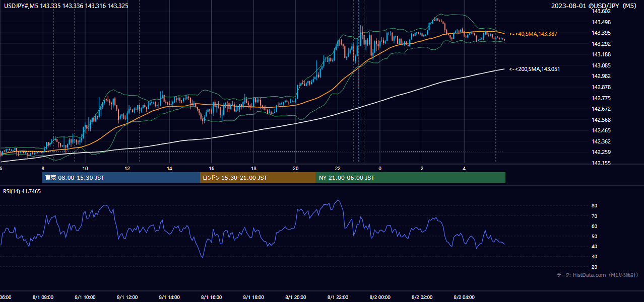Click the RSI 20 level label
Screen dimensions: 644x302
point(595,267)
